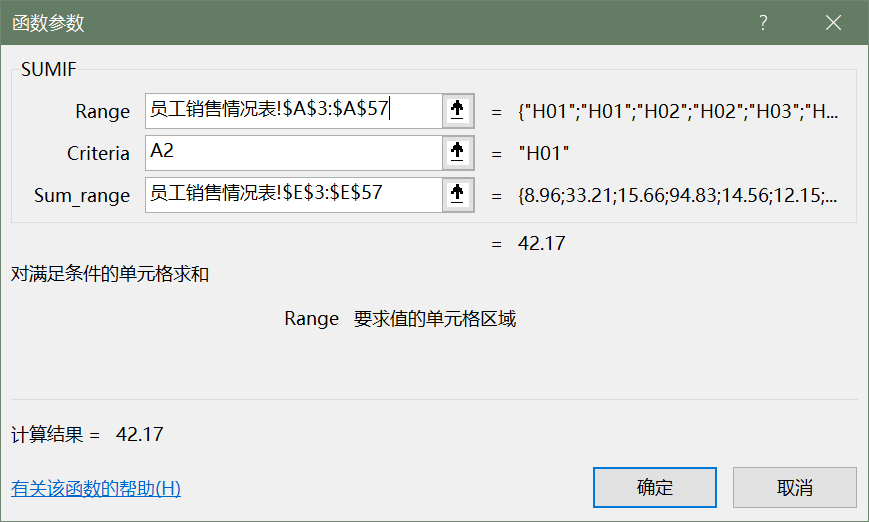The width and height of the screenshot is (869, 522).
Task: Click the Sum_range range selector arrow icon
Action: (457, 194)
